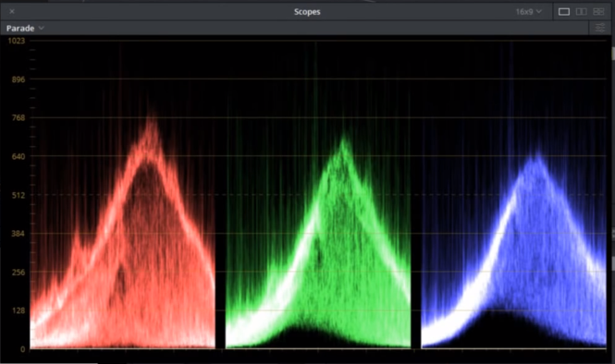Click the 0 baseline scale label
Viewport: 615px width, 364px height.
[x=23, y=349]
